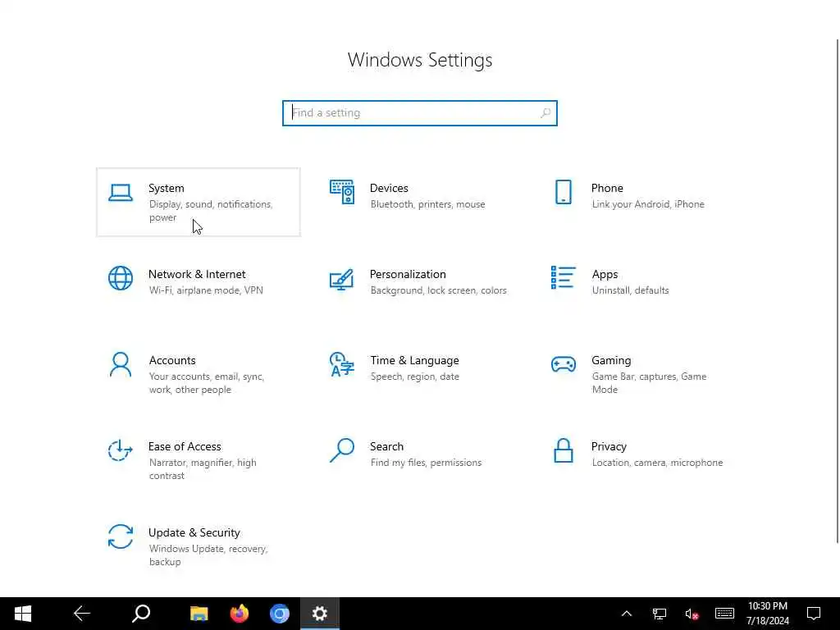Focus the Find a setting field
The height and width of the screenshot is (630, 840).
pos(420,113)
